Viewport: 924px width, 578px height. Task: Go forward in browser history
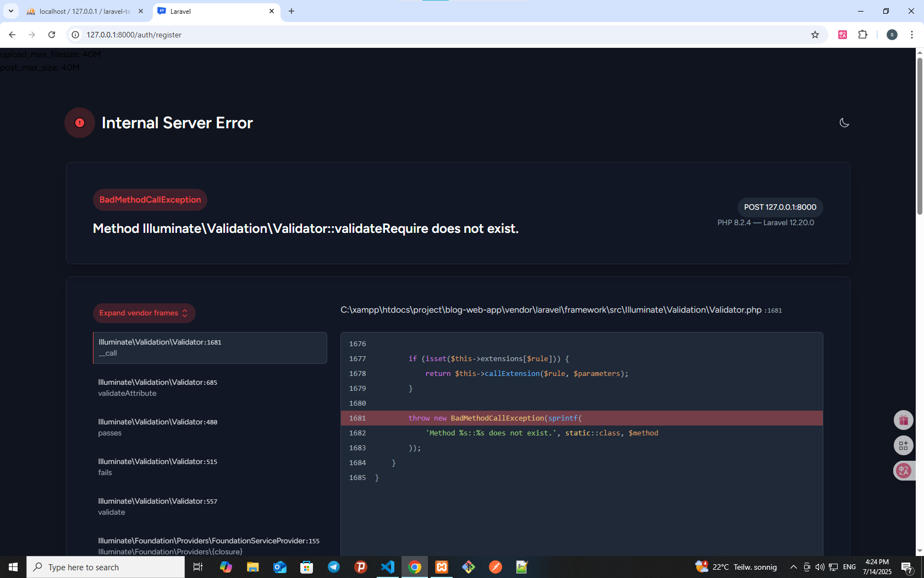tap(32, 35)
